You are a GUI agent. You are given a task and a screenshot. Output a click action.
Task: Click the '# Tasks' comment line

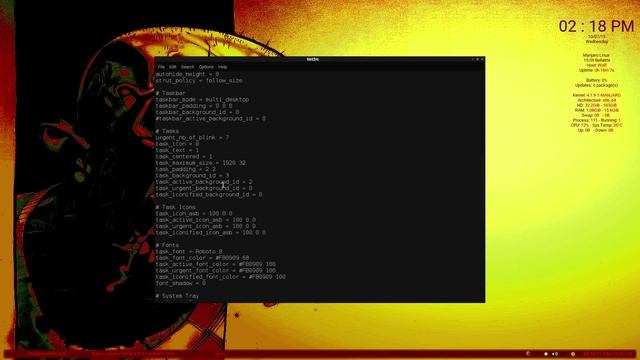pyautogui.click(x=167, y=131)
